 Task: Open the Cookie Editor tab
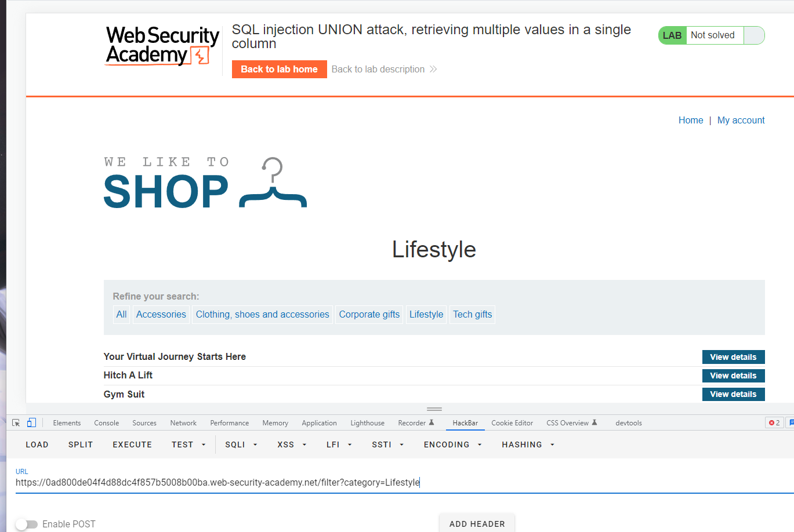click(512, 423)
